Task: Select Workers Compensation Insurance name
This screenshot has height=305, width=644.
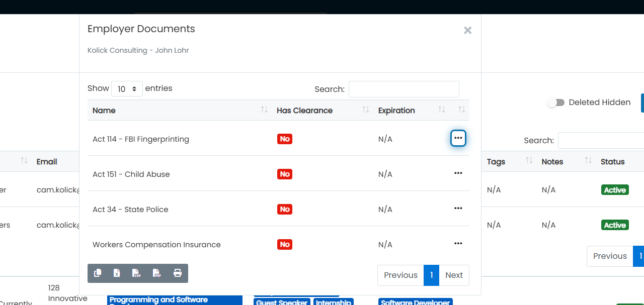Action: [156, 245]
